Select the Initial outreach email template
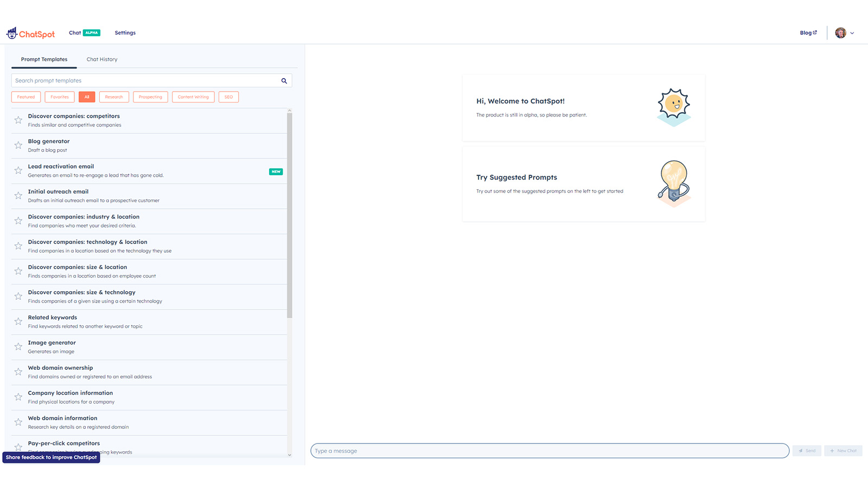868x488 pixels. click(149, 196)
